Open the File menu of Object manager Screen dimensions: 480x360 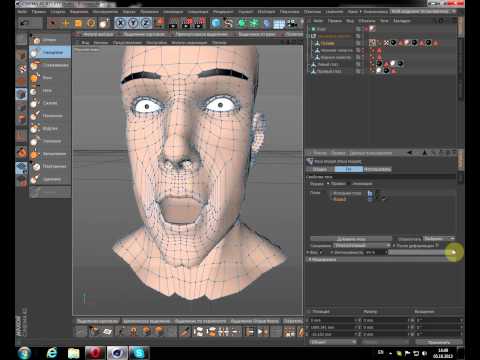[x=318, y=21]
